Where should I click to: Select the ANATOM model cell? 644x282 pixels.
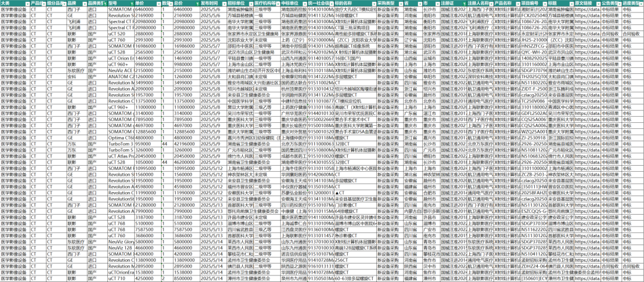click(x=121, y=76)
